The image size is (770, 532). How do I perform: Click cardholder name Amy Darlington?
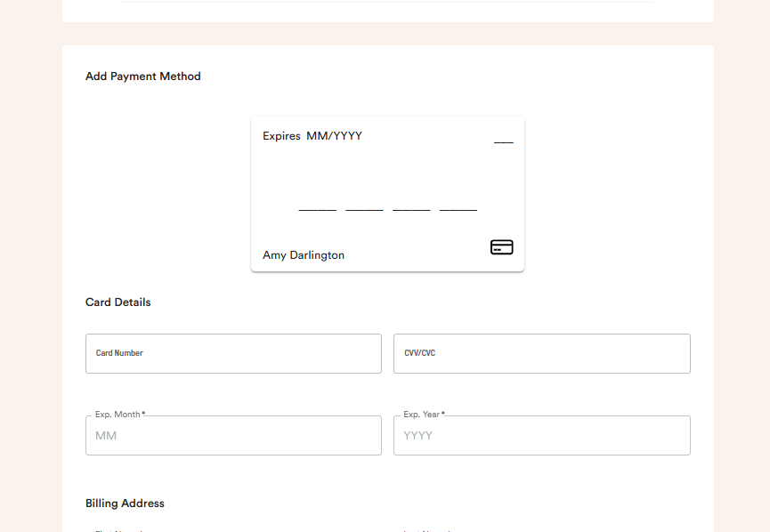(x=304, y=255)
